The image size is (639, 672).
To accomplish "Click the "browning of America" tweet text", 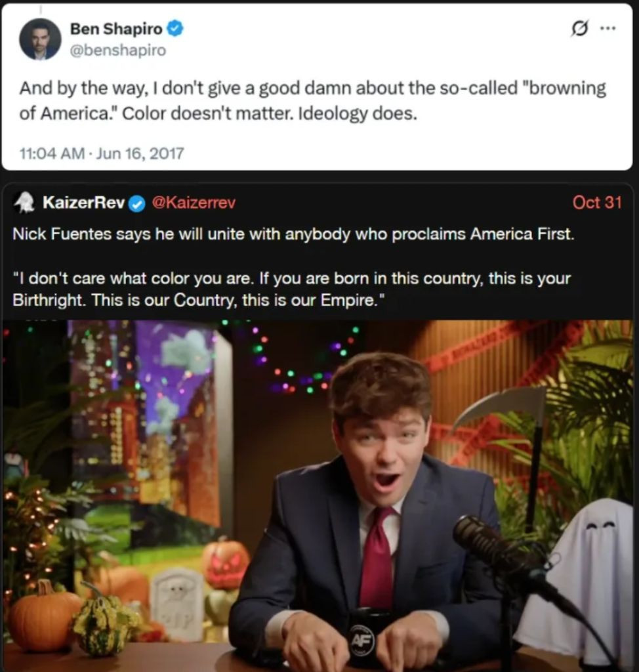I will [x=312, y=100].
